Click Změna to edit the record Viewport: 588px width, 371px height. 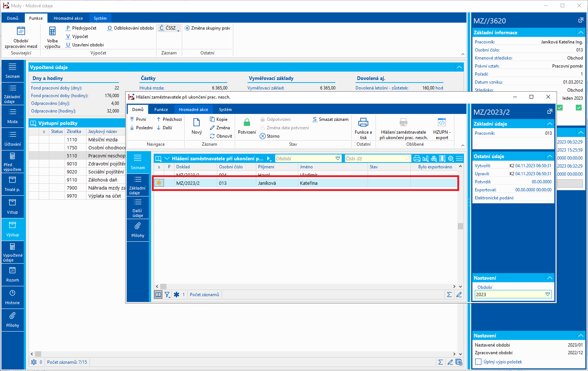tap(220, 128)
